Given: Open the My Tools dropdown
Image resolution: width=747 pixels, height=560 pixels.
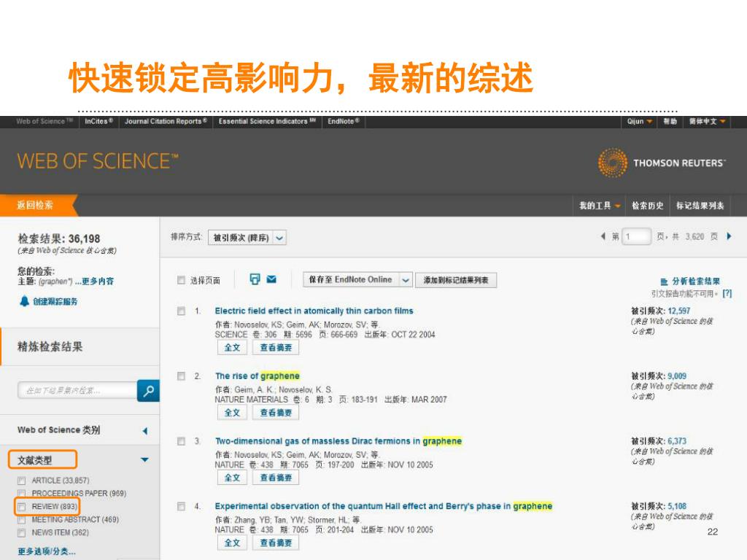Looking at the screenshot, I should [x=600, y=206].
